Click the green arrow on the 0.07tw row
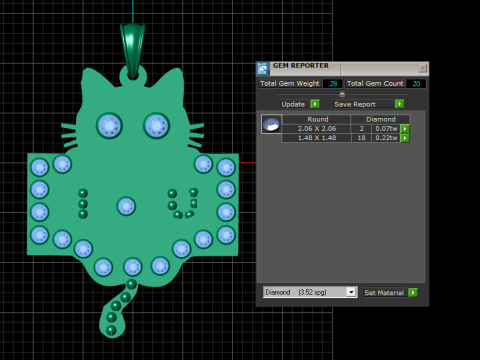The width and height of the screenshot is (480, 360). [x=405, y=129]
